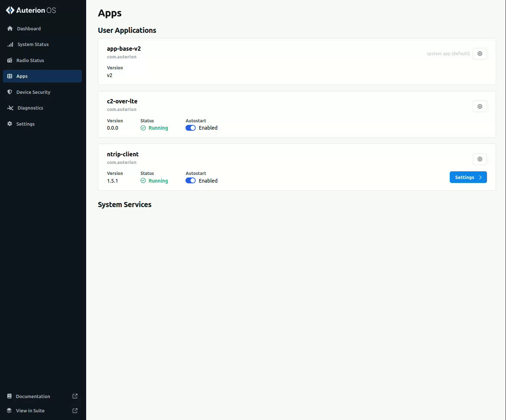Click the Auterion OS logo
This screenshot has height=420, width=506.
pyautogui.click(x=31, y=10)
